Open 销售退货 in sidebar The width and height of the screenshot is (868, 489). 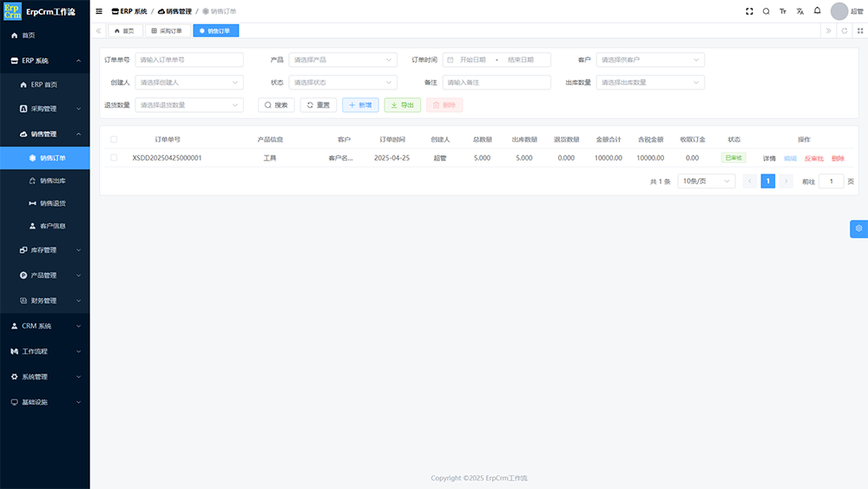click(45, 203)
